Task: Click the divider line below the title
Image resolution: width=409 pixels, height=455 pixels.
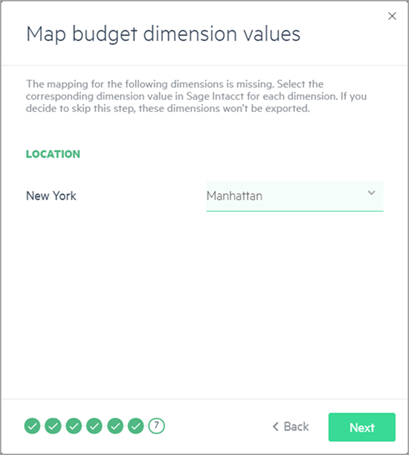Action: pyautogui.click(x=204, y=65)
